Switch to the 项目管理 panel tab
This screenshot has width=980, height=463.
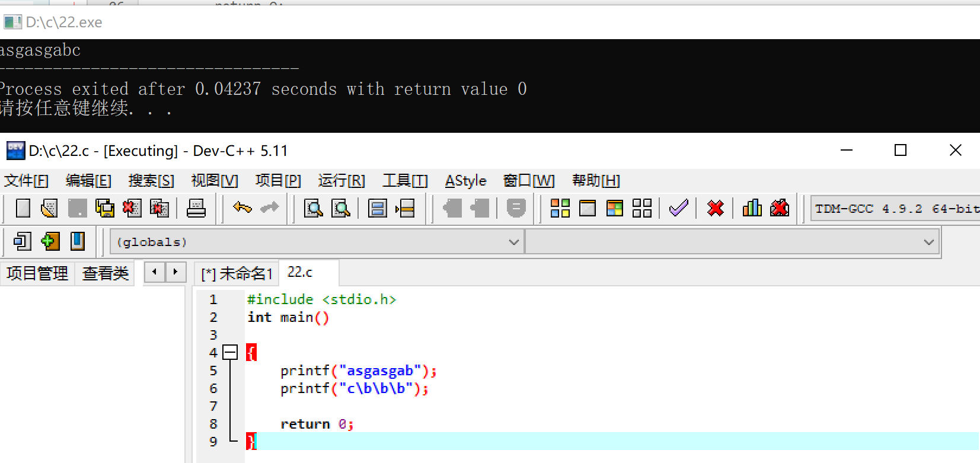pyautogui.click(x=37, y=273)
